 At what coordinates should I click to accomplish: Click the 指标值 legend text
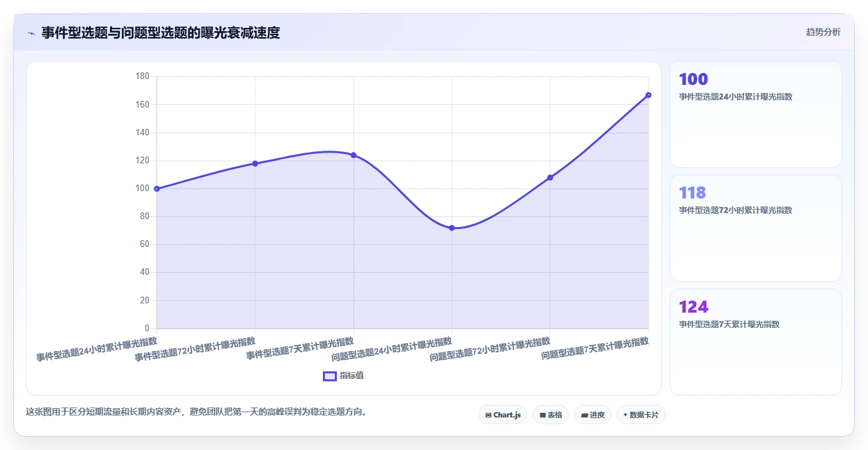click(x=351, y=376)
